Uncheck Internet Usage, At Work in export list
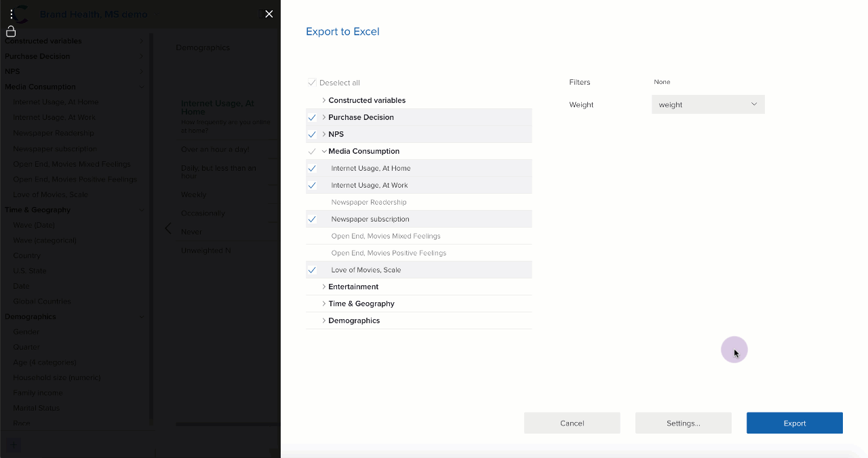Viewport: 868px width, 458px height. coord(312,185)
